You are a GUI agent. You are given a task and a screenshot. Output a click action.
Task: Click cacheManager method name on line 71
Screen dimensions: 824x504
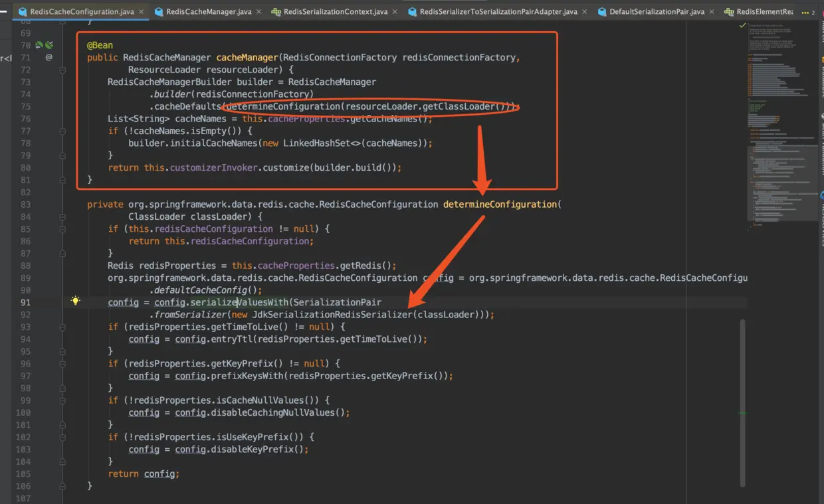[247, 58]
